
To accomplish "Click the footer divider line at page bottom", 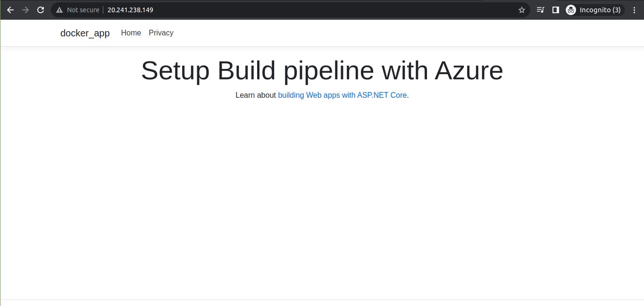I will coord(322,299).
